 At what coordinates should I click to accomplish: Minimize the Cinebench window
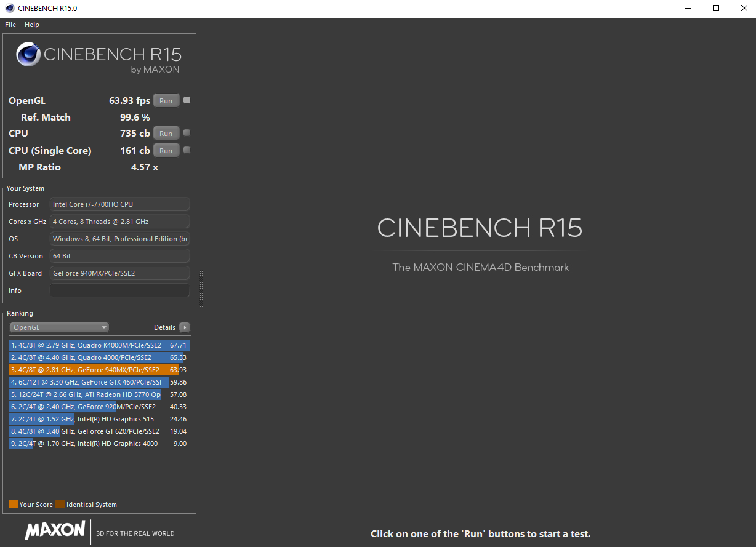(688, 8)
